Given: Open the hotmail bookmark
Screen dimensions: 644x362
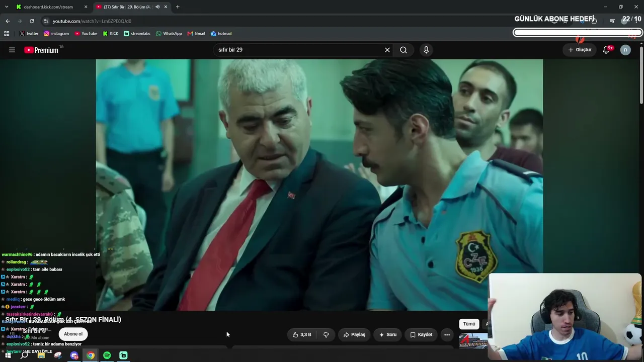Looking at the screenshot, I should (221, 34).
